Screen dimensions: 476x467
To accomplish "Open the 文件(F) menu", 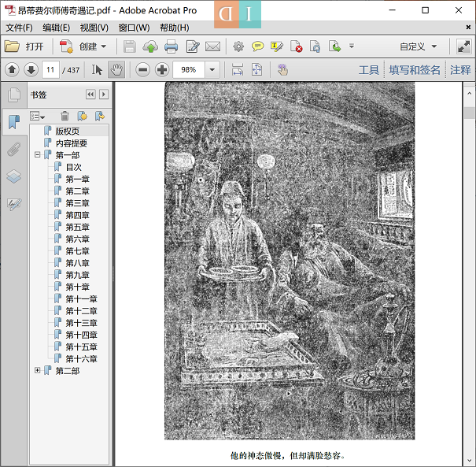I will click(19, 28).
